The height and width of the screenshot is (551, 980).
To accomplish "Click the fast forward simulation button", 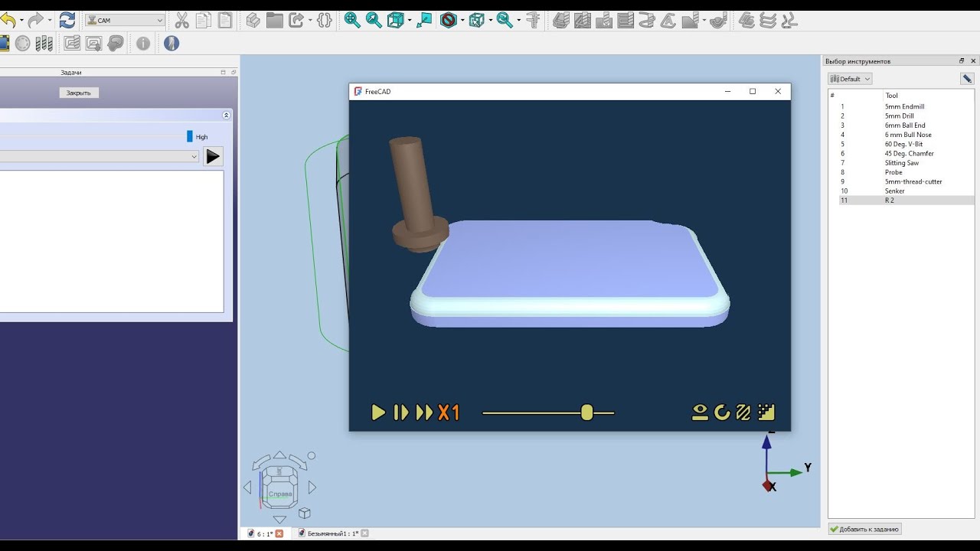I will click(x=424, y=412).
